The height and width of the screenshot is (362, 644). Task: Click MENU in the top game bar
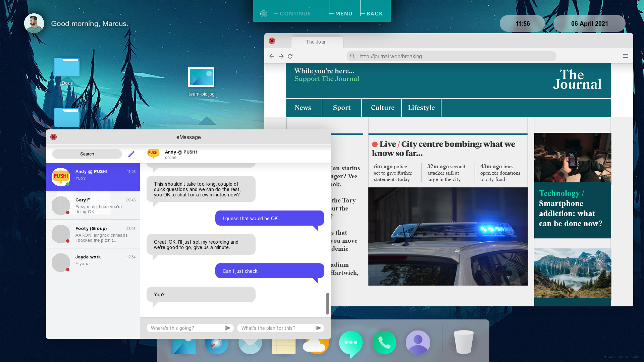(344, 13)
